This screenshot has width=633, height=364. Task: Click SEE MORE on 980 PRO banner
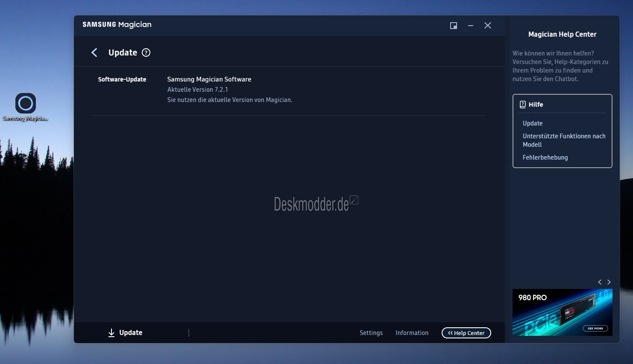[595, 328]
